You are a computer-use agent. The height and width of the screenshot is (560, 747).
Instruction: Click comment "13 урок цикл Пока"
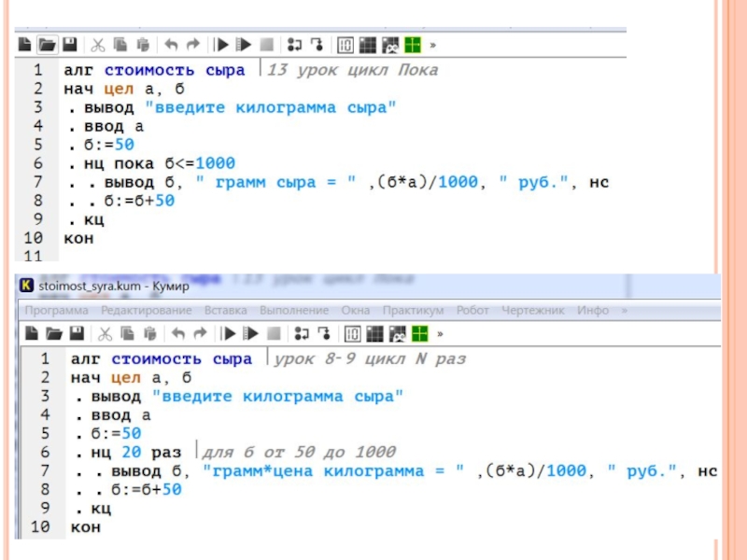(x=352, y=70)
